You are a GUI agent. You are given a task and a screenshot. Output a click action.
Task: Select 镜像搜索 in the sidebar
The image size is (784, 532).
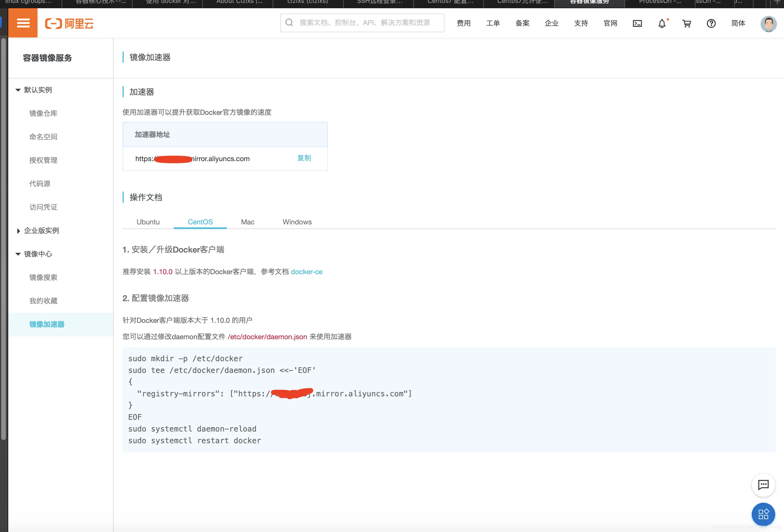point(43,277)
